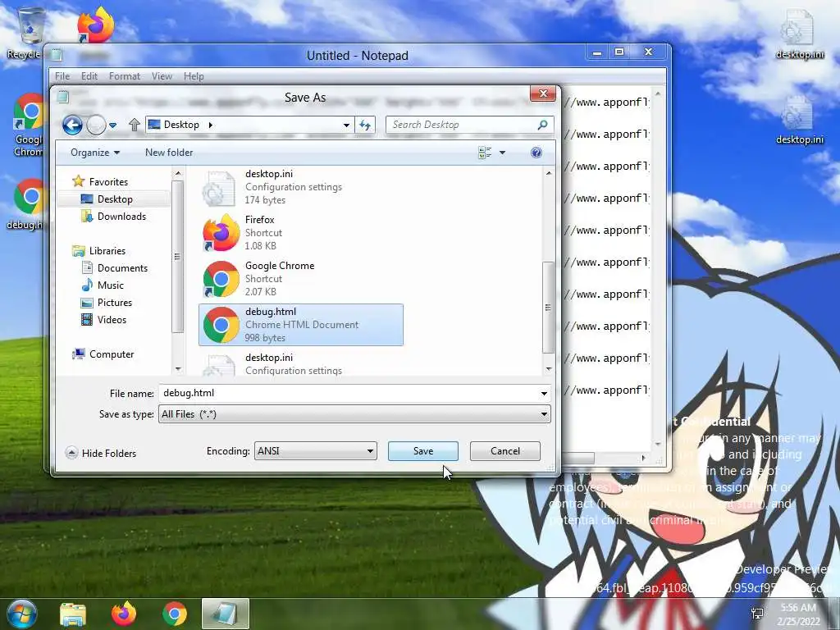Viewport: 840px width, 630px height.
Task: Open the address bar history dropdown
Action: tap(346, 125)
